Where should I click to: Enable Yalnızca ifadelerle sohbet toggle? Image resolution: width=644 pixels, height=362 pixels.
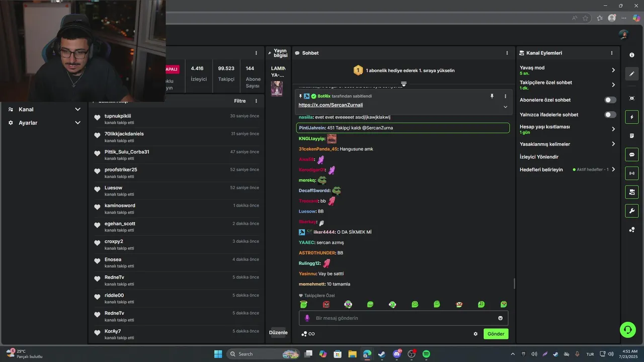(610, 115)
